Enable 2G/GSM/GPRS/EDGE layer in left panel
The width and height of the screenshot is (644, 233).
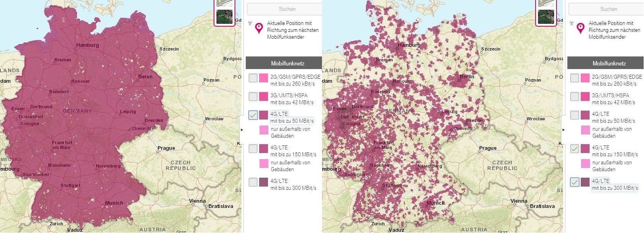click(x=253, y=78)
